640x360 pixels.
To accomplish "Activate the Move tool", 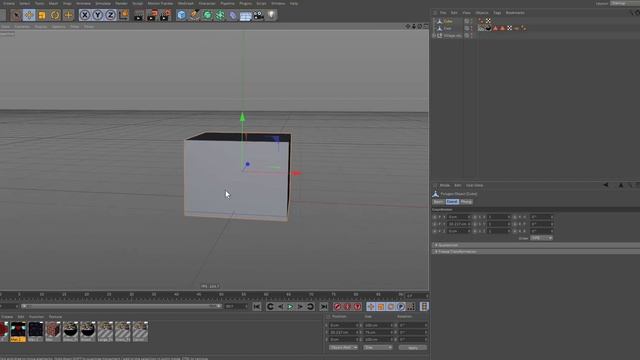I will pos(29,16).
